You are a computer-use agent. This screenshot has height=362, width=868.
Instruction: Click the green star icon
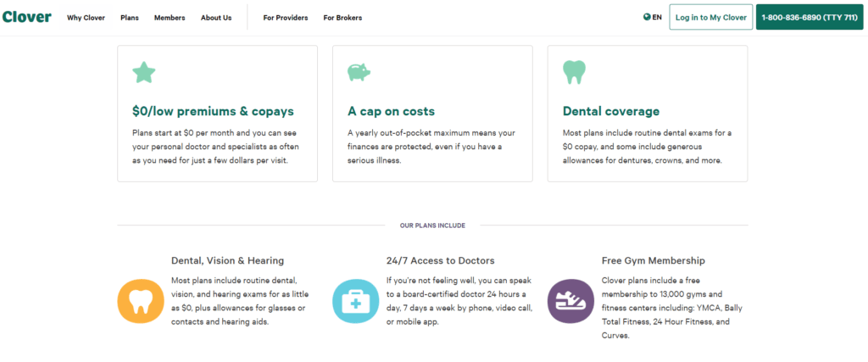click(144, 73)
